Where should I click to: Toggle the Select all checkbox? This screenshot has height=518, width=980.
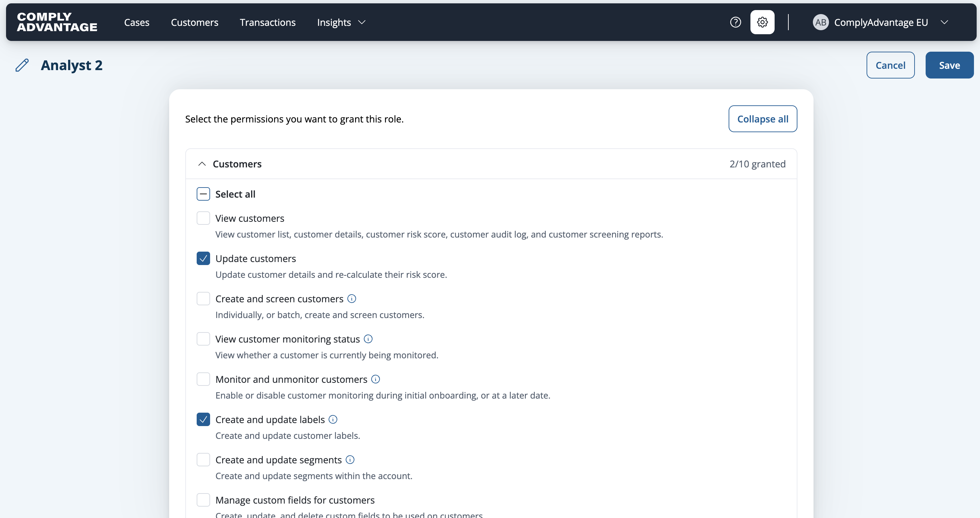pos(203,194)
